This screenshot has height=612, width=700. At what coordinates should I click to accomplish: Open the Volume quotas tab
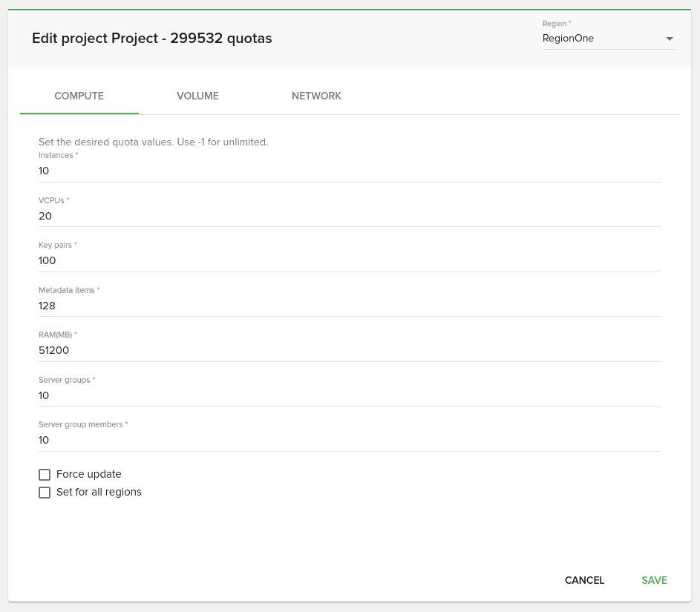197,96
